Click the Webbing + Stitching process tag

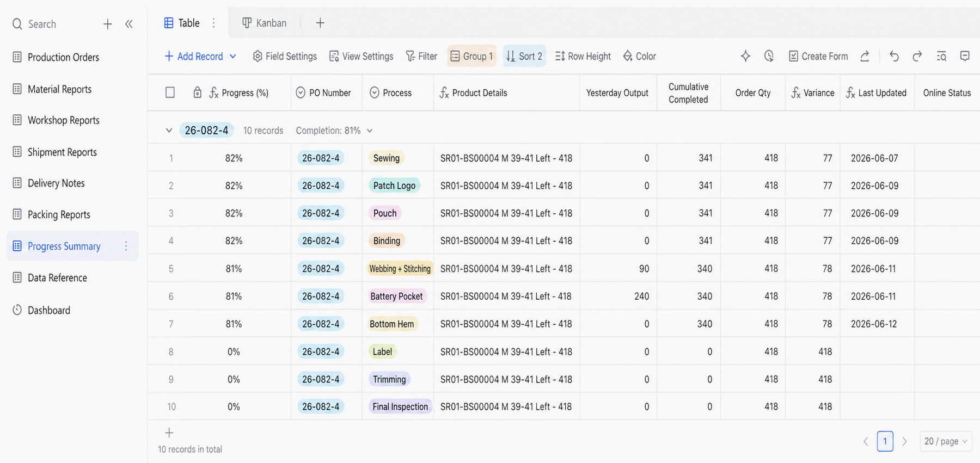click(x=400, y=268)
